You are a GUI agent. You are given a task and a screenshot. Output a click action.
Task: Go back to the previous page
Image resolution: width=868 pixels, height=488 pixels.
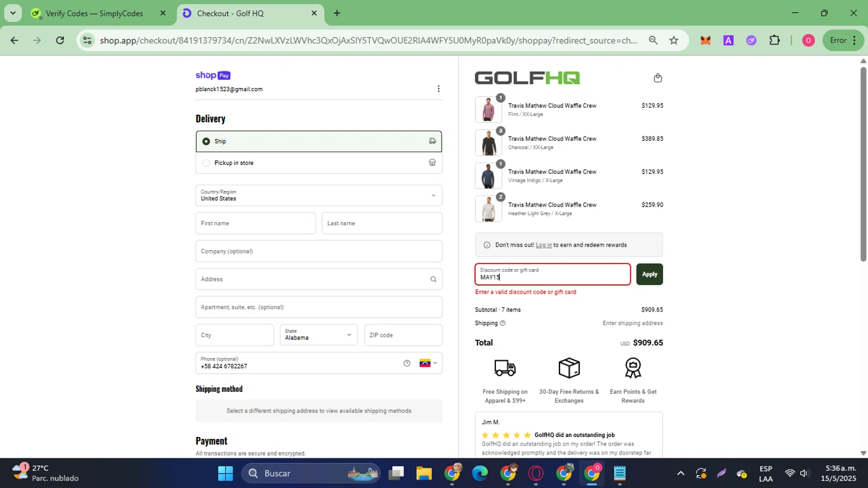click(14, 40)
